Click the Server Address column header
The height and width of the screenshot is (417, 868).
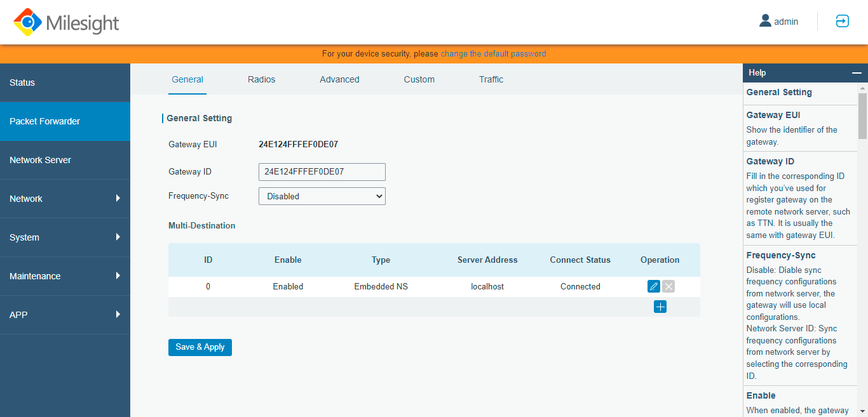click(x=487, y=260)
